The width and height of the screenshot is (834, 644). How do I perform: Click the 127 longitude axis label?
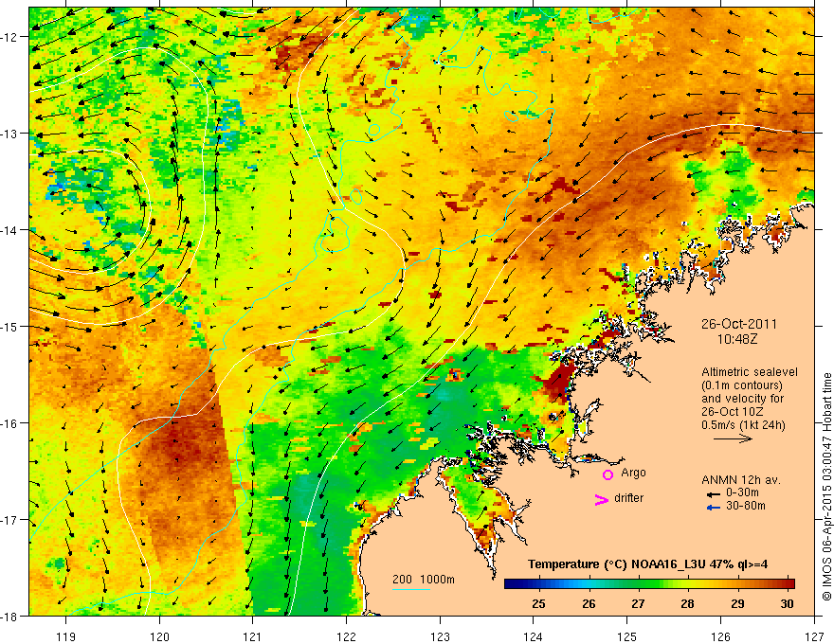[814, 636]
